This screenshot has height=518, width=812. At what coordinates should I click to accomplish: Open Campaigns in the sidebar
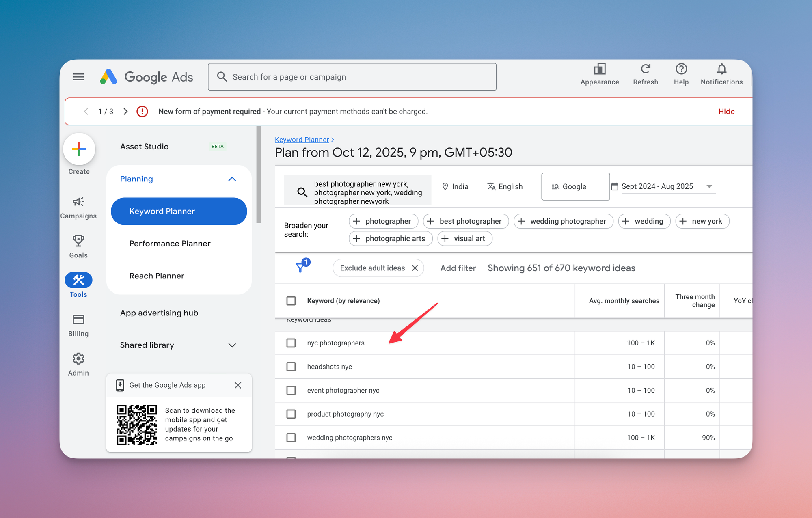coord(78,202)
